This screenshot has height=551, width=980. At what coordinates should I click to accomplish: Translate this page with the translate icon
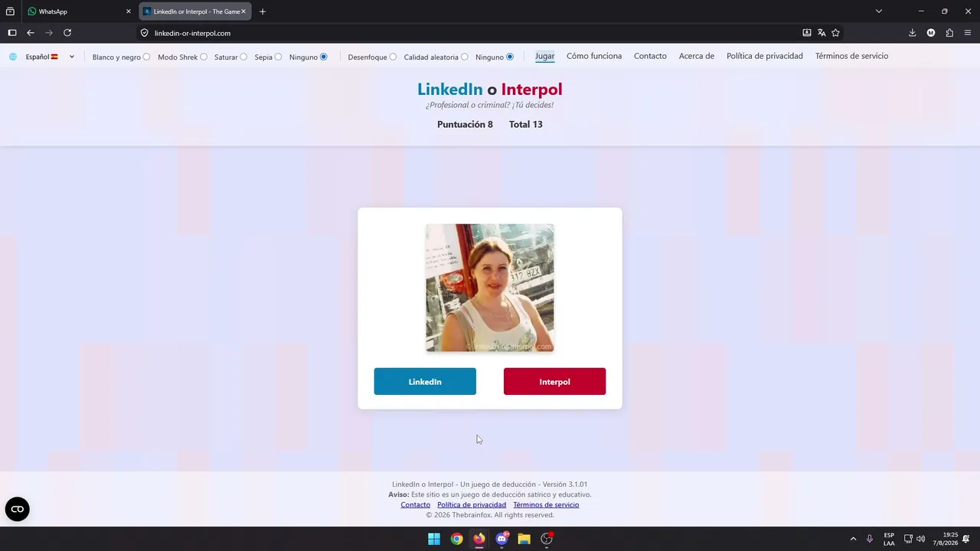(x=822, y=33)
